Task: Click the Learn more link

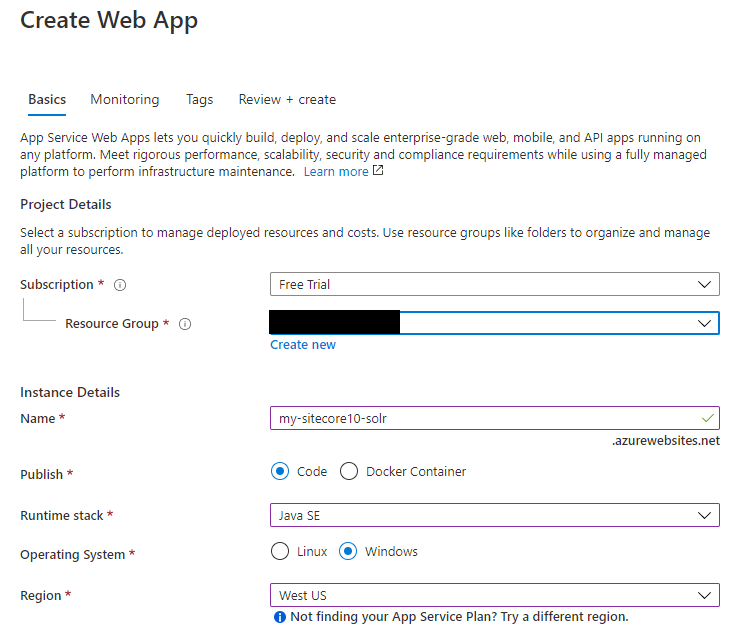Action: point(336,171)
